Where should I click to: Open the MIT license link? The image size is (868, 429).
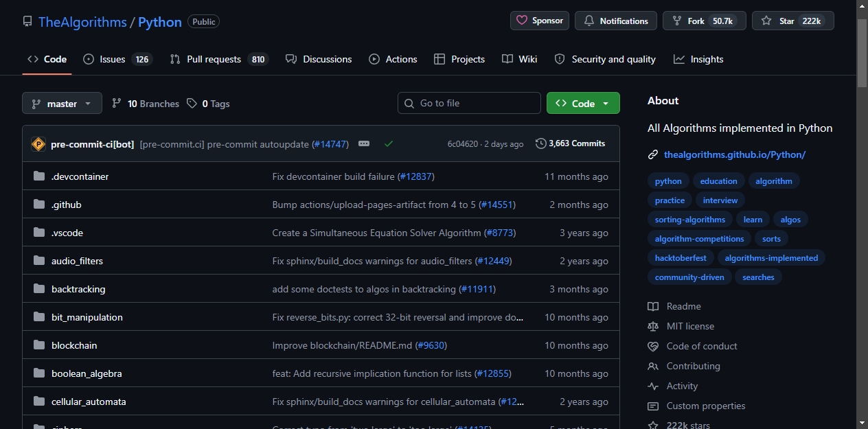681,326
